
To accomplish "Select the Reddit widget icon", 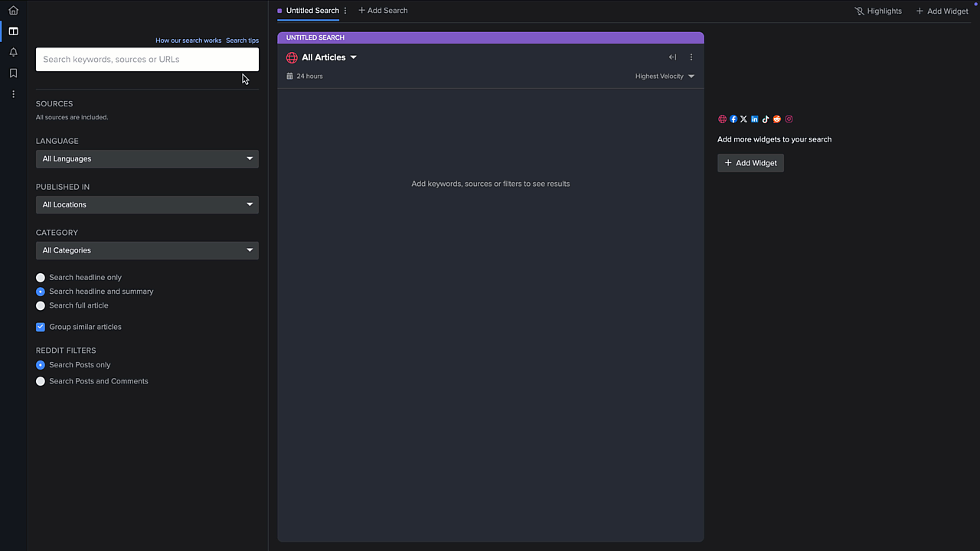I will point(777,119).
